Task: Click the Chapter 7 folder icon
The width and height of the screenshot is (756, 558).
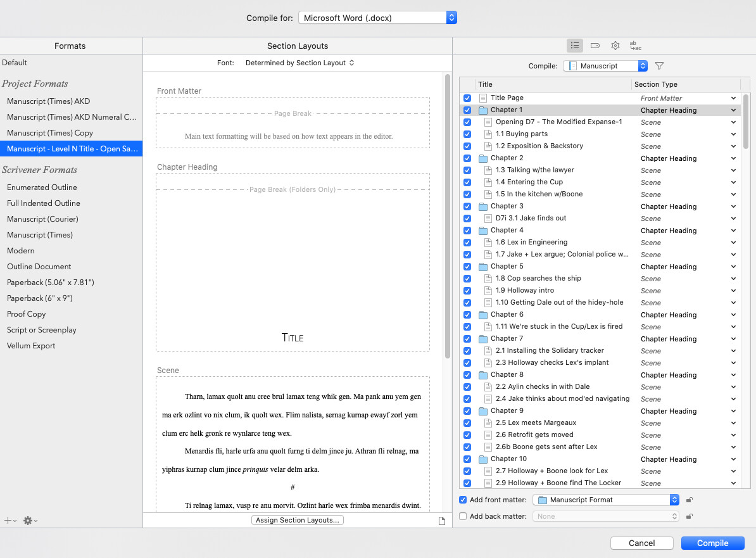Action: point(482,339)
